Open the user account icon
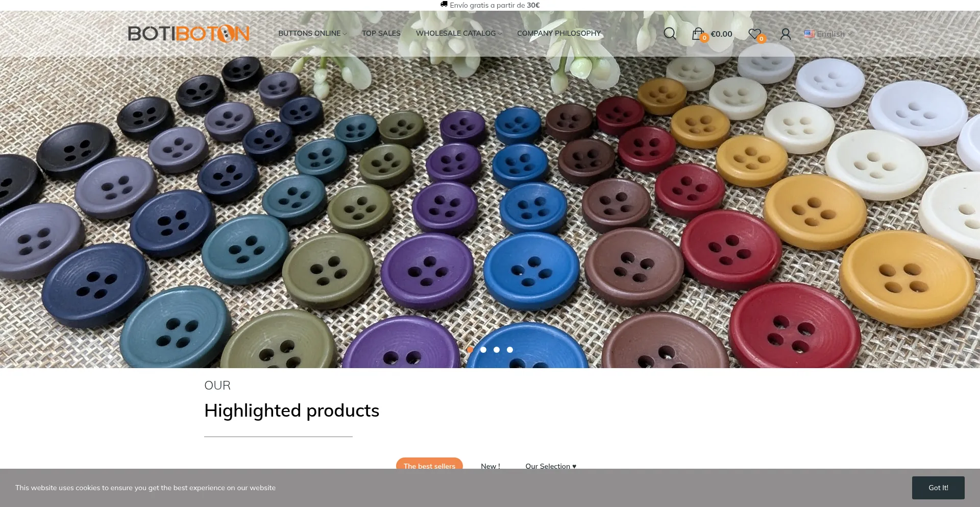The width and height of the screenshot is (980, 507). (786, 34)
